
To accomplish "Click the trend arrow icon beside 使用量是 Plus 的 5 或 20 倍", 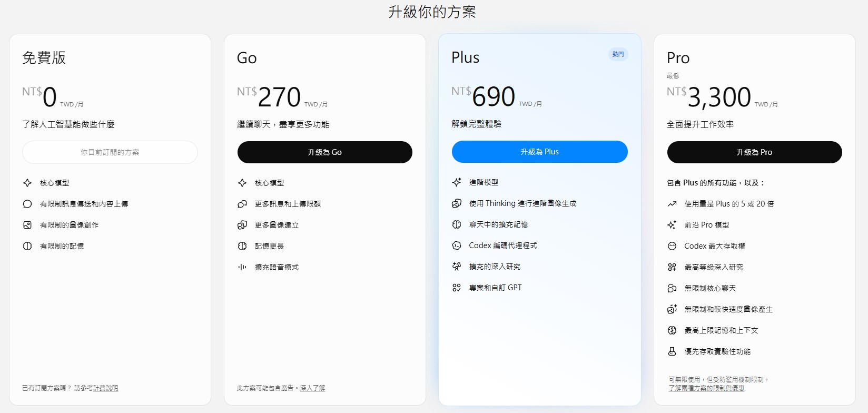I will (x=672, y=204).
